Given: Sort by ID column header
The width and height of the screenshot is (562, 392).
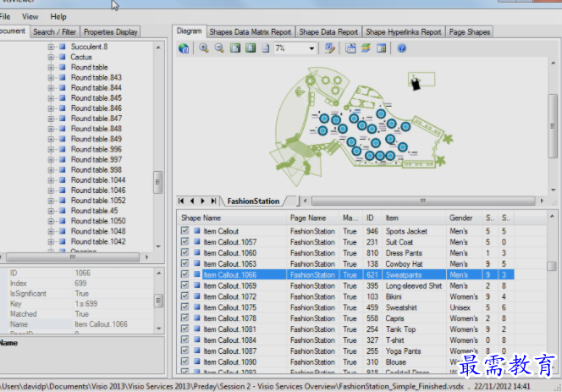Looking at the screenshot, I should coord(372,218).
